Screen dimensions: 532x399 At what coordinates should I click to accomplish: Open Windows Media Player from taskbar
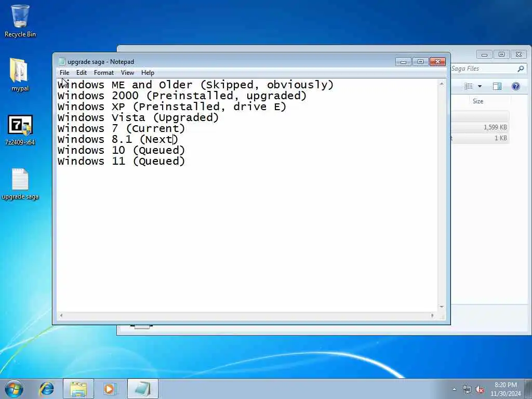click(109, 389)
